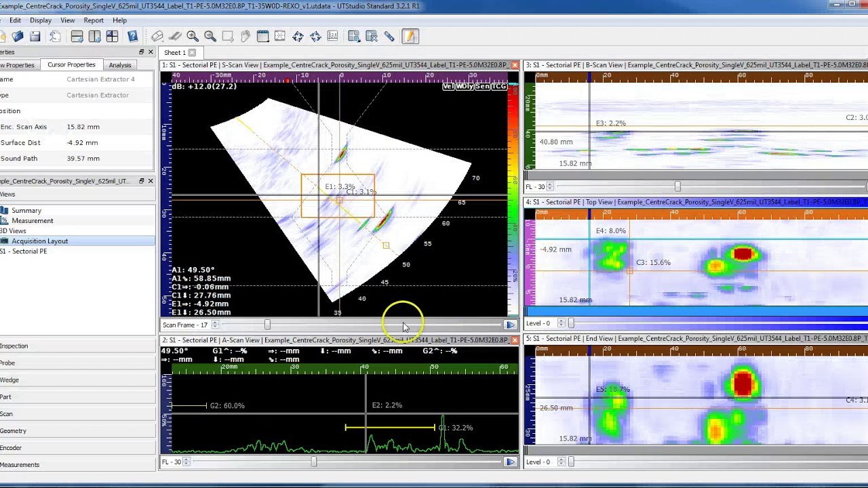Select the rectangle zoom box tool
The width and height of the screenshot is (868, 488).
tap(228, 37)
